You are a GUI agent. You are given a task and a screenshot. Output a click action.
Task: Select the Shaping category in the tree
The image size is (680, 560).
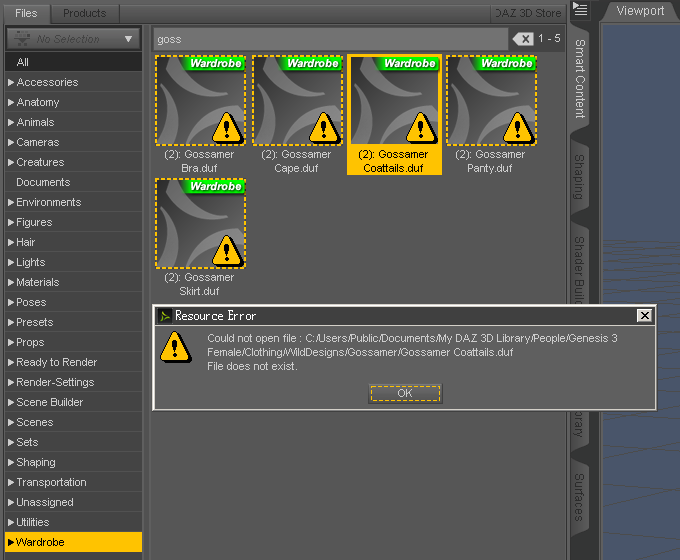pos(73,462)
